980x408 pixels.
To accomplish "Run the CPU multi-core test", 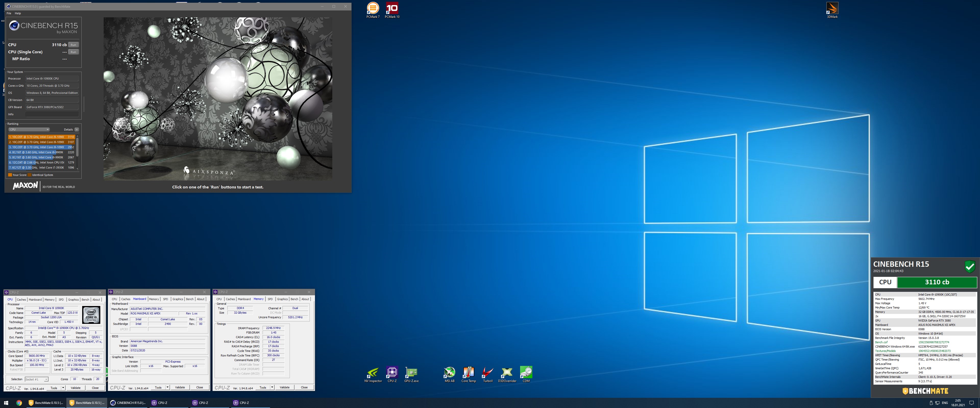I will [73, 45].
